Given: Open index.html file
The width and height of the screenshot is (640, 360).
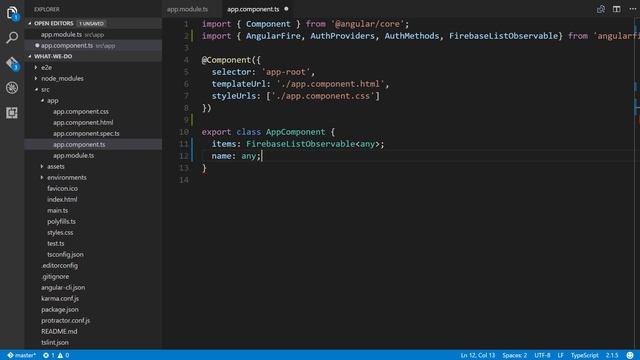Looking at the screenshot, I should 62,200.
